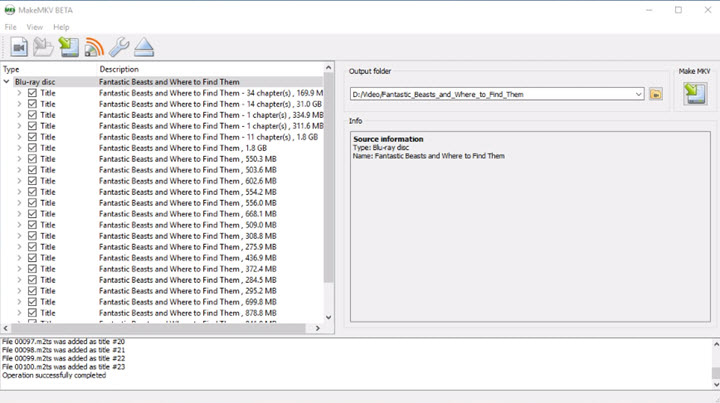Viewport: 720px width, 403px height.
Task: Open Preferences via wrench icon
Action: (x=119, y=47)
